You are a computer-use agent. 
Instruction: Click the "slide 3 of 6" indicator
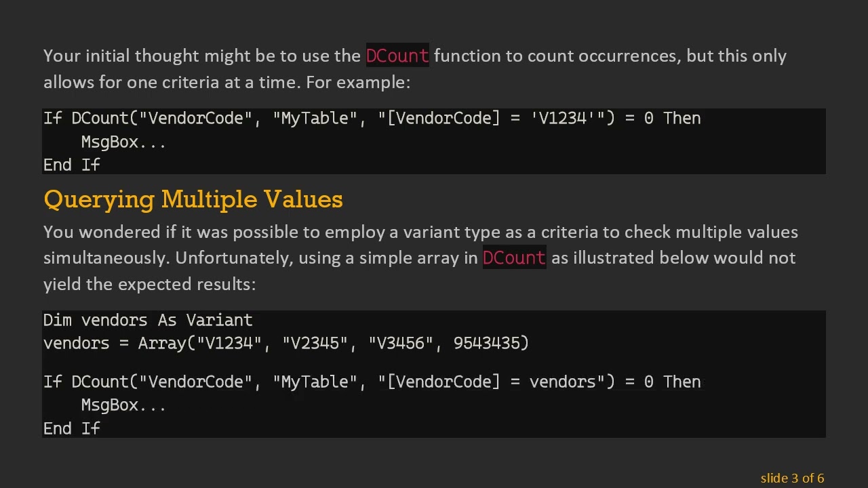click(792, 478)
